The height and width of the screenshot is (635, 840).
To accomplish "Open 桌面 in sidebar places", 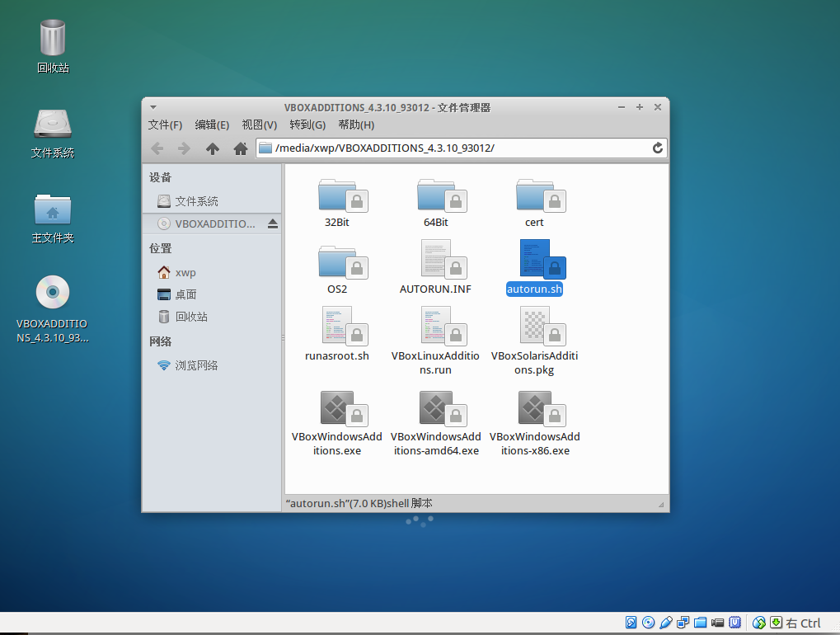I will point(212,294).
